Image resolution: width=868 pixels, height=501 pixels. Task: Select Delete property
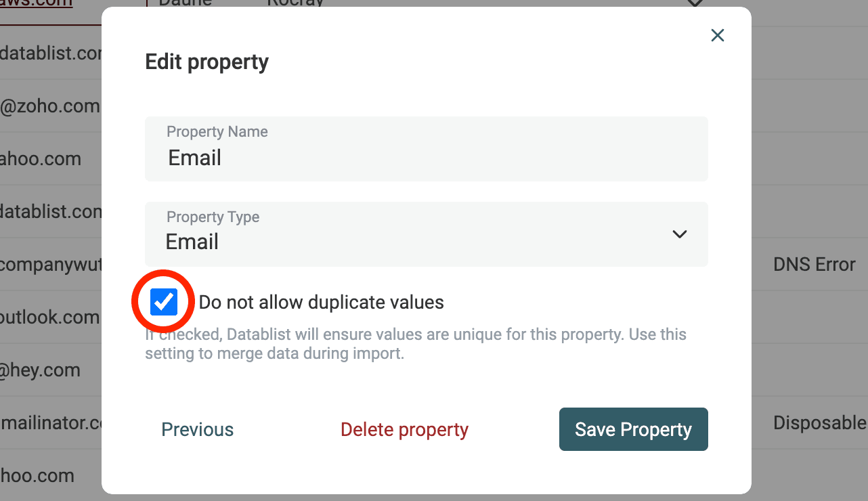[x=404, y=429]
